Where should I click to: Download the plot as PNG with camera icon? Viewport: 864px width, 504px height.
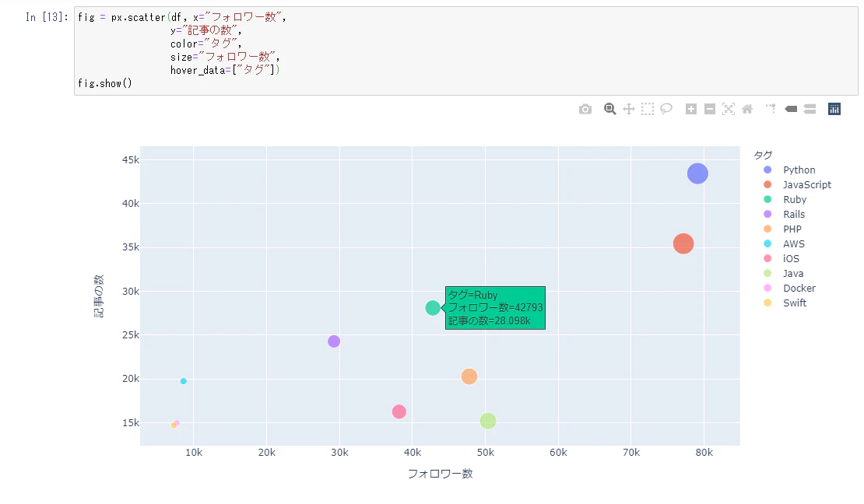585,109
